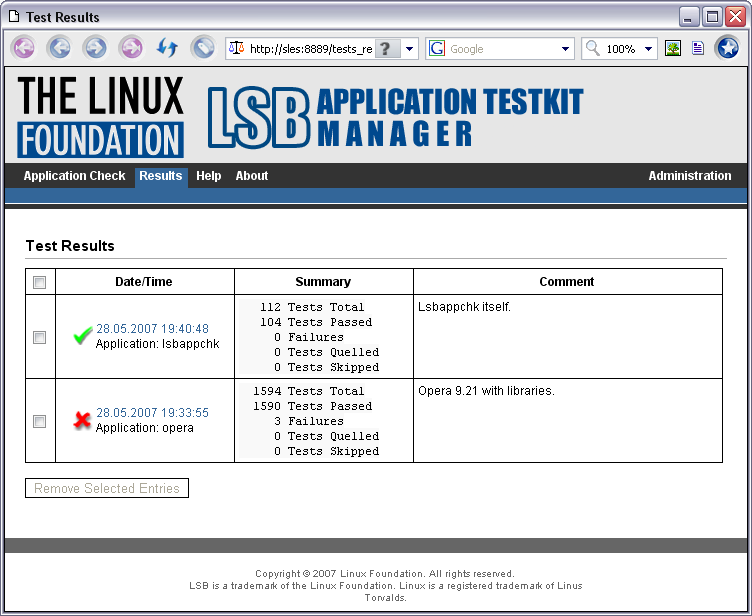The height and width of the screenshot is (616, 752).
Task: Minimize the Test Results window
Action: 689,17
